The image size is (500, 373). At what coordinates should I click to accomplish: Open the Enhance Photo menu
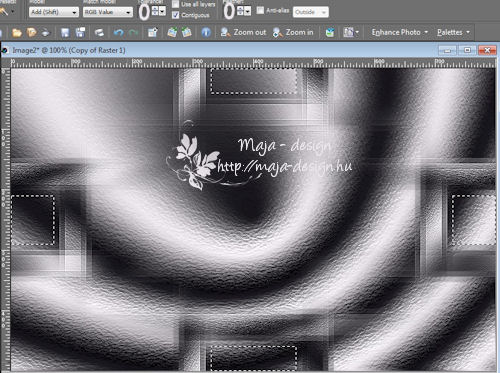tap(400, 32)
